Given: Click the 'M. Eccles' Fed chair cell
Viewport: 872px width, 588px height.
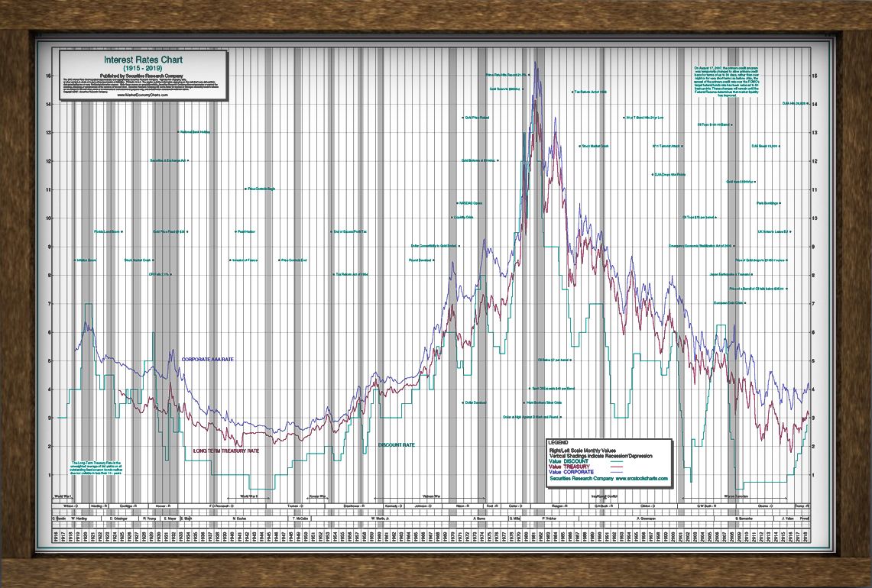Looking at the screenshot, I should point(240,519).
